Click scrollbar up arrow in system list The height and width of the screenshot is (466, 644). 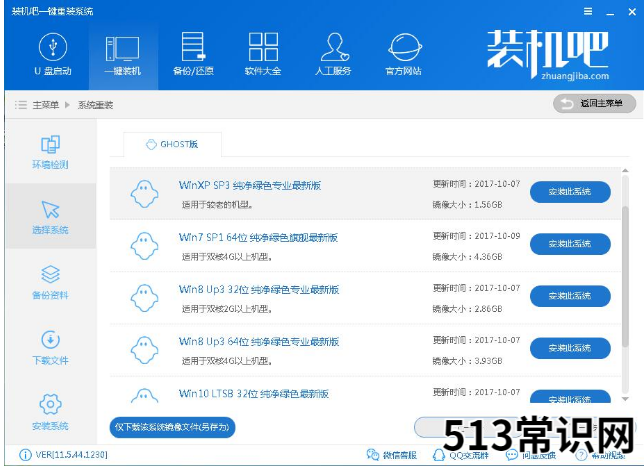(x=625, y=170)
